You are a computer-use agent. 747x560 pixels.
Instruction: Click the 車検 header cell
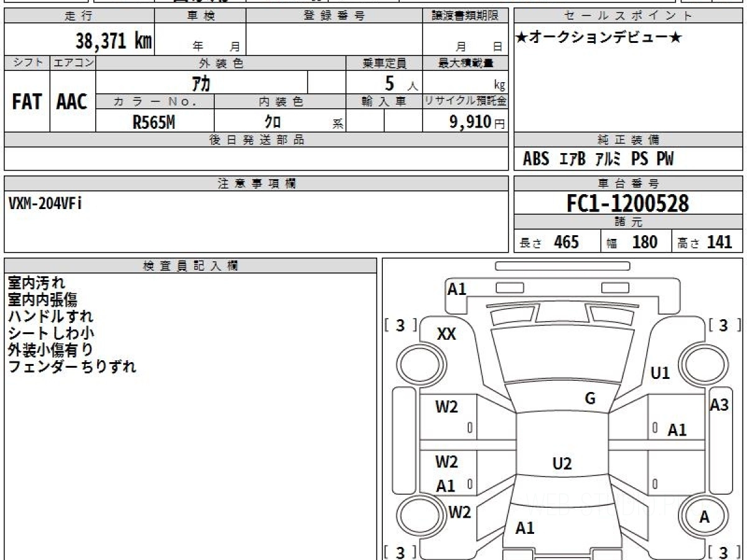200,16
